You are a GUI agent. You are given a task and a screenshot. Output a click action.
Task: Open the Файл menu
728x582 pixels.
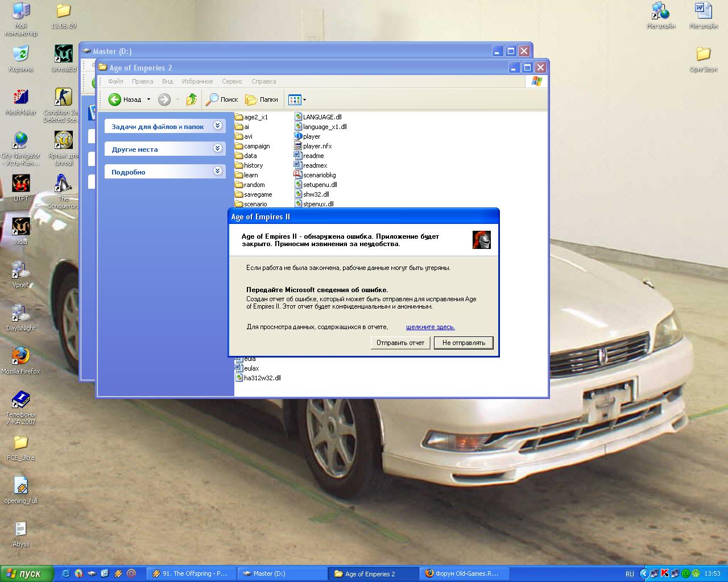(115, 81)
